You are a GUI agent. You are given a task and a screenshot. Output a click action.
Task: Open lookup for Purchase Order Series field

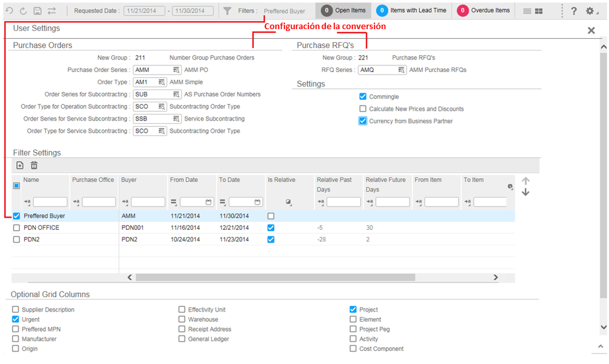(176, 70)
